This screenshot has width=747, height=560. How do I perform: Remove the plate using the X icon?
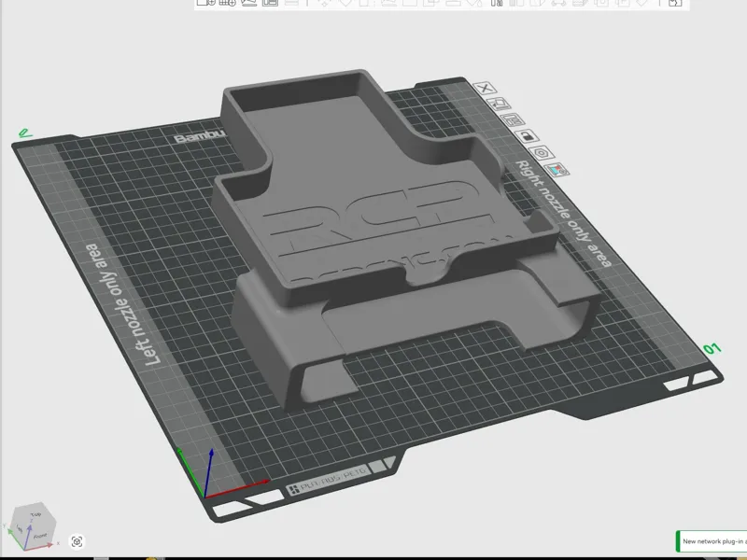(485, 88)
